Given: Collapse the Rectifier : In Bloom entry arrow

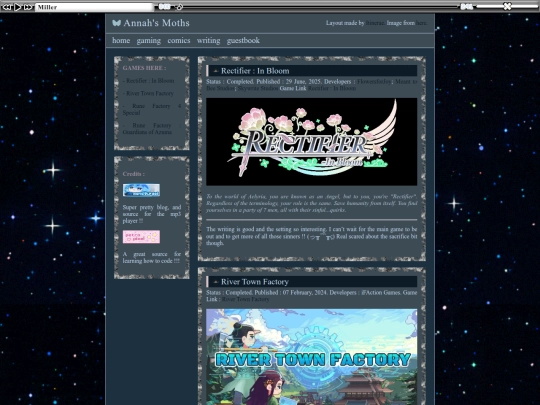Looking at the screenshot, I should tap(216, 71).
